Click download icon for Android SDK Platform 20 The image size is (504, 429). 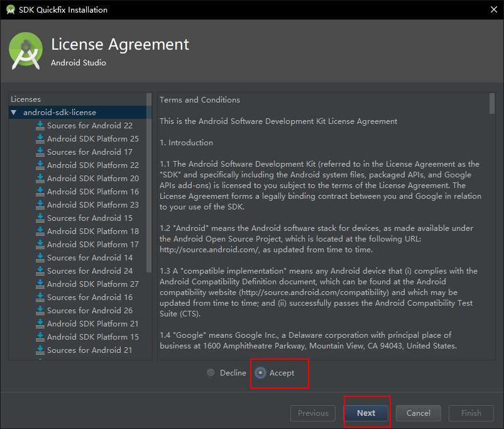pos(40,178)
